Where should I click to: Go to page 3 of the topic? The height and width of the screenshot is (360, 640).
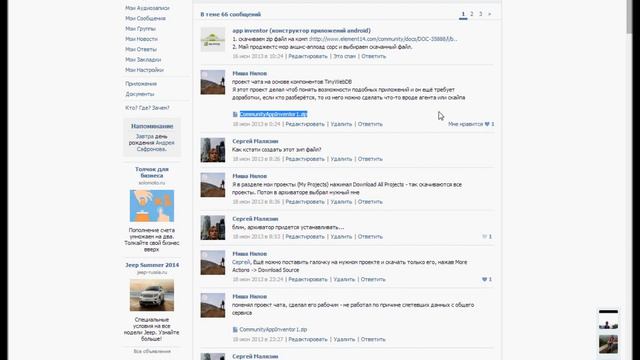pyautogui.click(x=481, y=14)
